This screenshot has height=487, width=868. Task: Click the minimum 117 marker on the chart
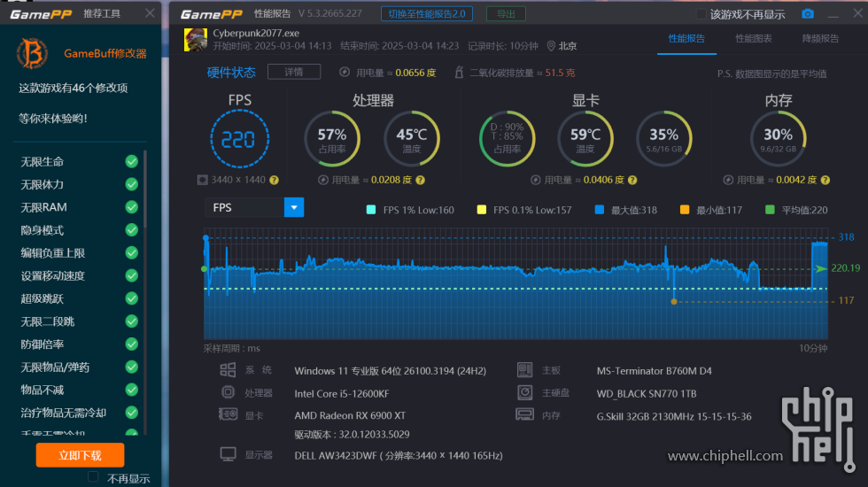(674, 302)
